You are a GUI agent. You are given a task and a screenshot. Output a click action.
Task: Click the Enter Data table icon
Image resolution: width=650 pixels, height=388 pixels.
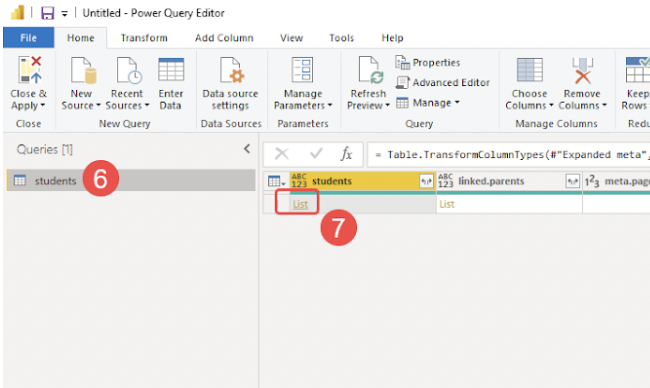pos(171,70)
